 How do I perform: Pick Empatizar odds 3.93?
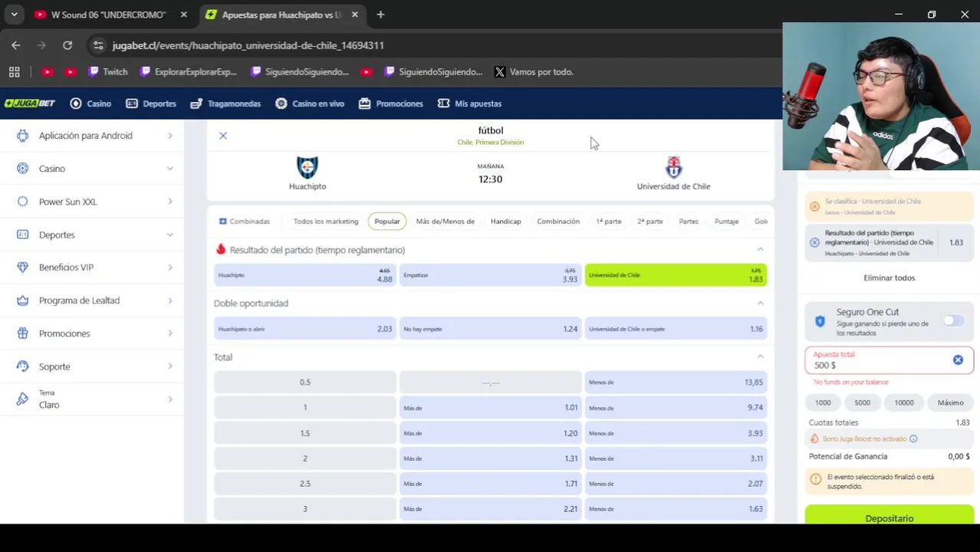click(491, 275)
